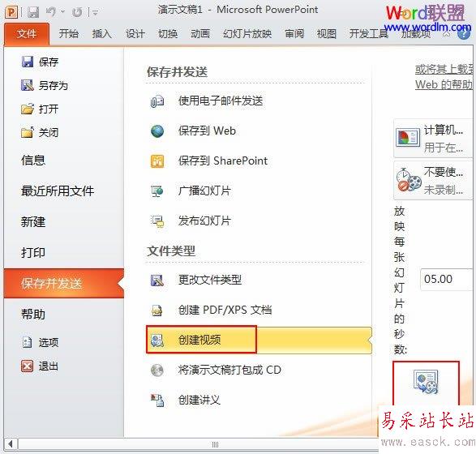Click the 保存到 Web globe icon
Screen dimensions: 476x454
[x=157, y=131]
